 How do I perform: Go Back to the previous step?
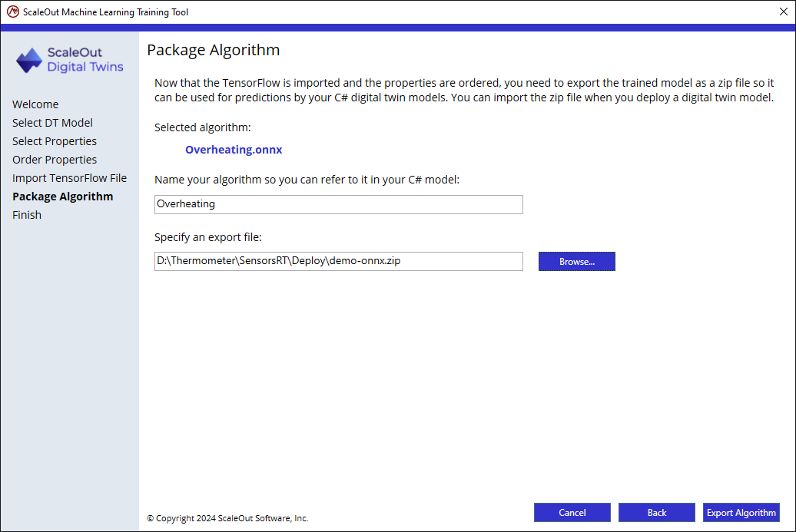[x=656, y=513]
